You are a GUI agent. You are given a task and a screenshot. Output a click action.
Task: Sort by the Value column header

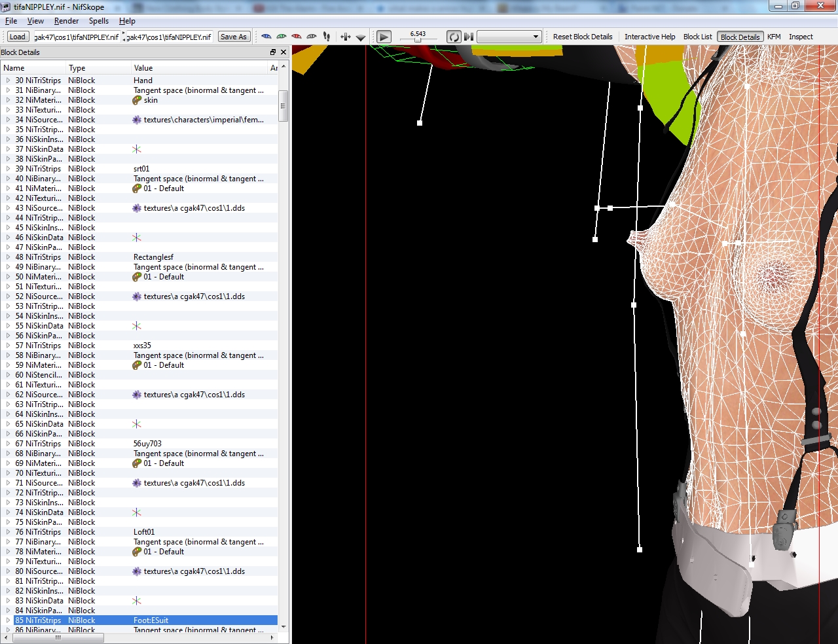(x=199, y=68)
